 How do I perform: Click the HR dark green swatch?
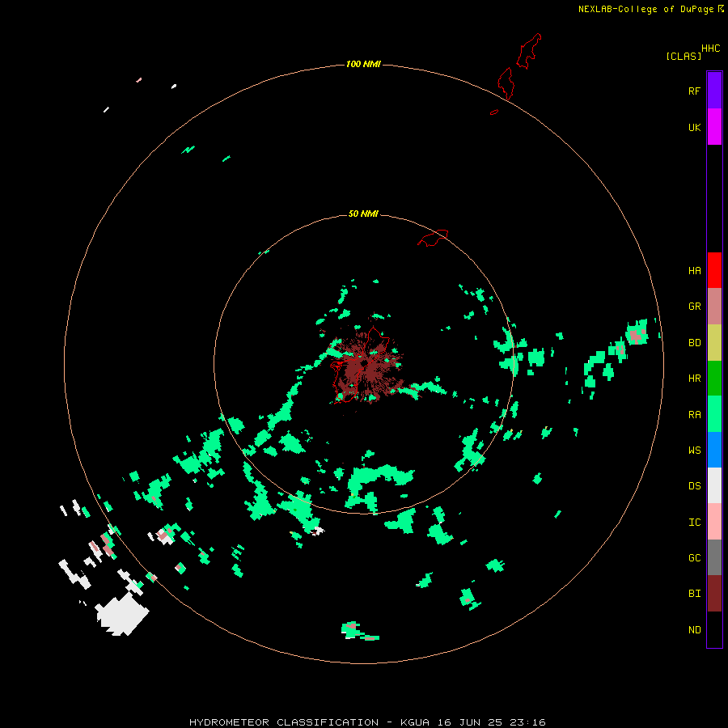(x=714, y=379)
